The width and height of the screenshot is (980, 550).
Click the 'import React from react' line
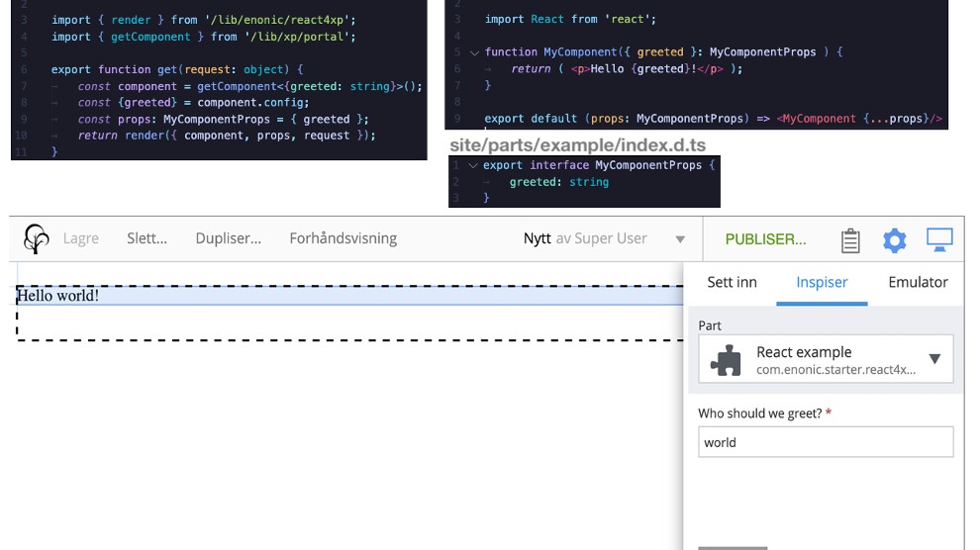click(570, 20)
